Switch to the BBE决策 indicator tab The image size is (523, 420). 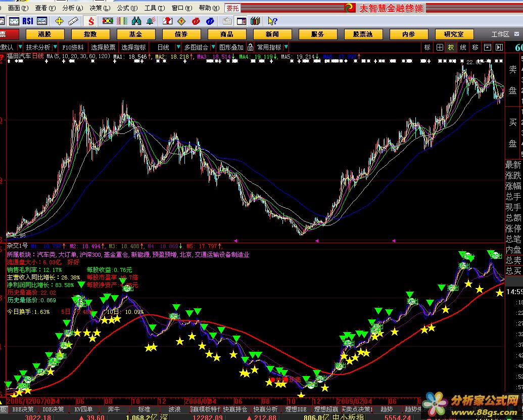(23, 409)
